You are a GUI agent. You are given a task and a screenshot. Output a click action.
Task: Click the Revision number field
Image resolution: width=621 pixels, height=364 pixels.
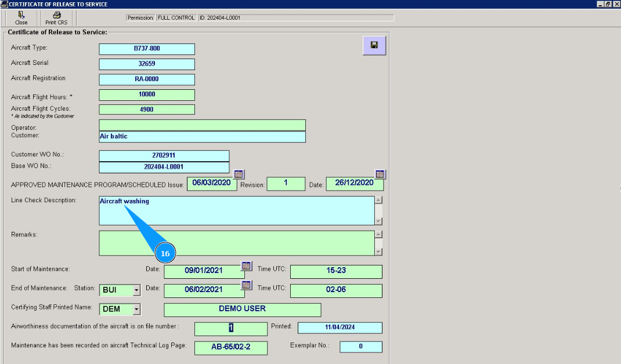pyautogui.click(x=286, y=184)
